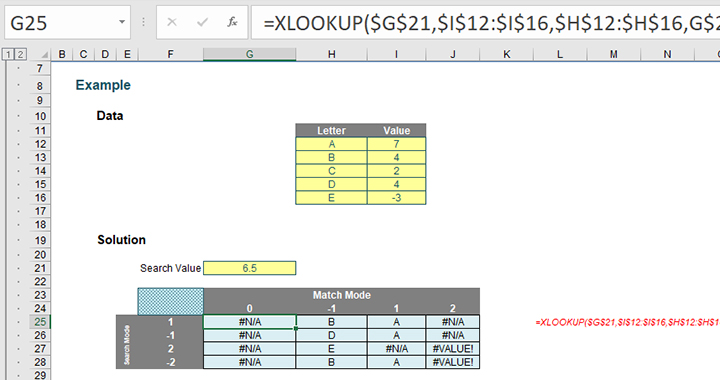Select column J header
The width and height of the screenshot is (720, 380).
[x=453, y=54]
